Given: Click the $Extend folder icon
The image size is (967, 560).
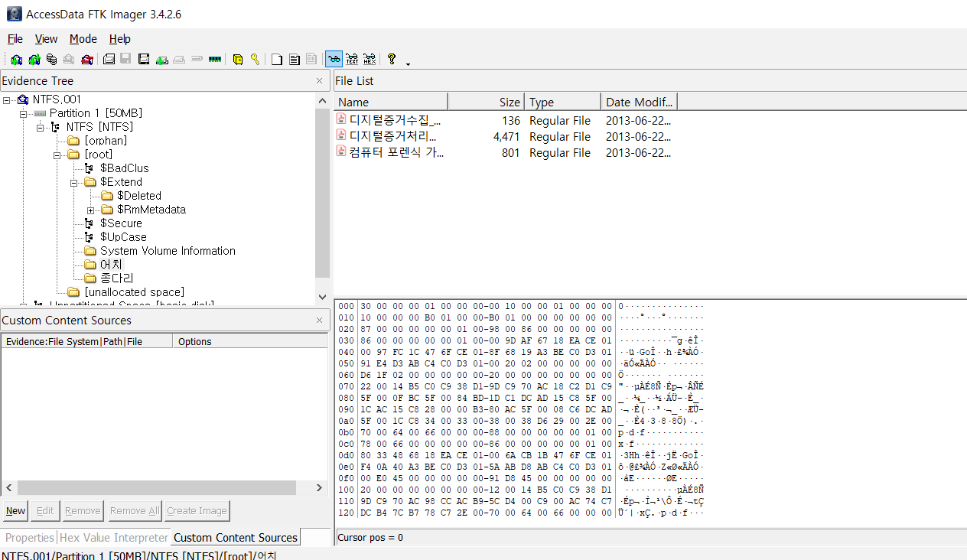Looking at the screenshot, I should click(90, 182).
